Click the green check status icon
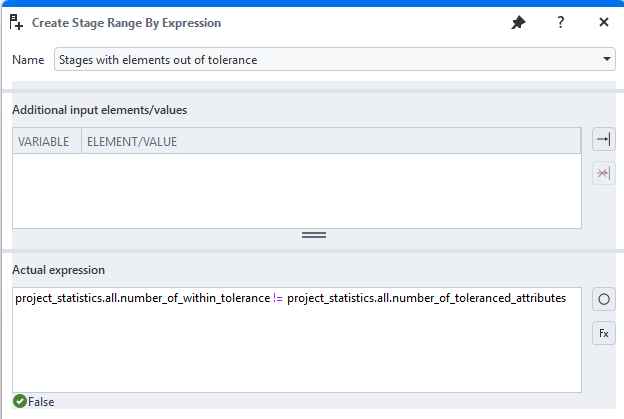 tap(19, 402)
